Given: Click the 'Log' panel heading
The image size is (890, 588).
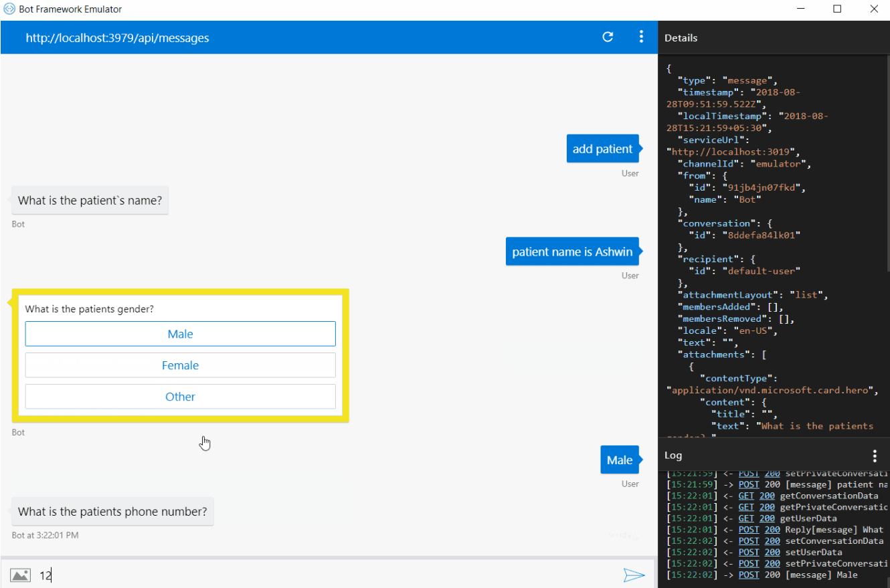Looking at the screenshot, I should tap(673, 456).
